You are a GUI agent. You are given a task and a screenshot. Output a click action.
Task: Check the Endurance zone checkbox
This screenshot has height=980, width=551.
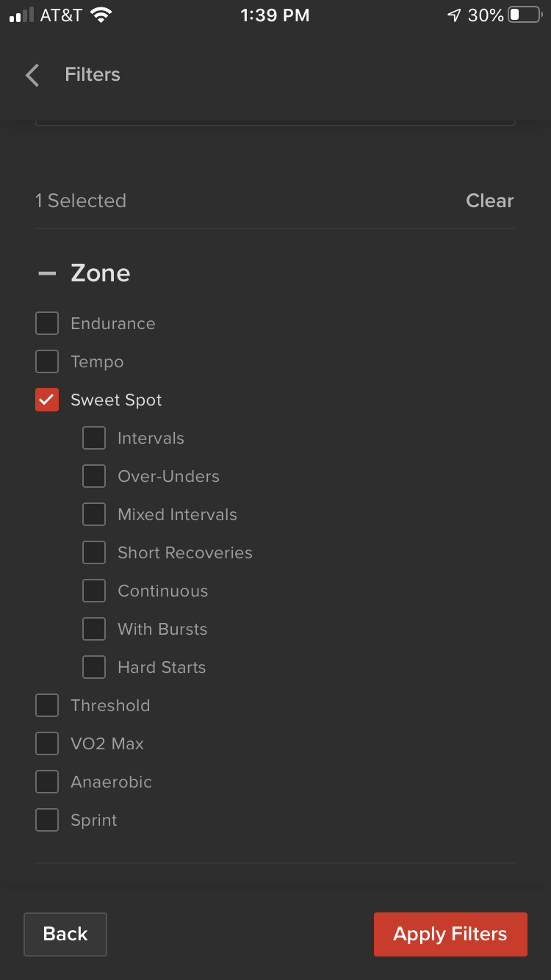47,323
